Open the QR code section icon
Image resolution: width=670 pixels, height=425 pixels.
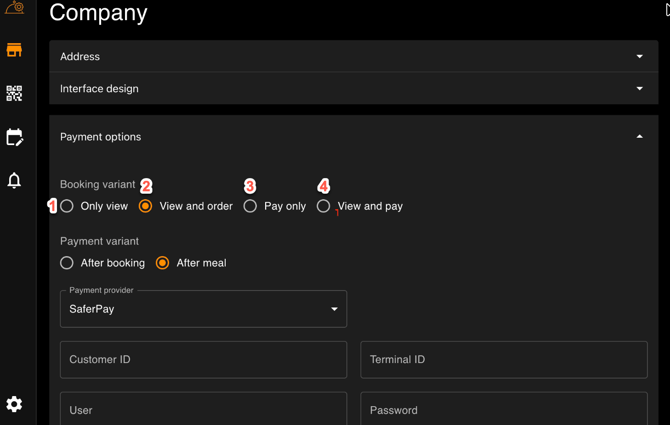(x=14, y=94)
